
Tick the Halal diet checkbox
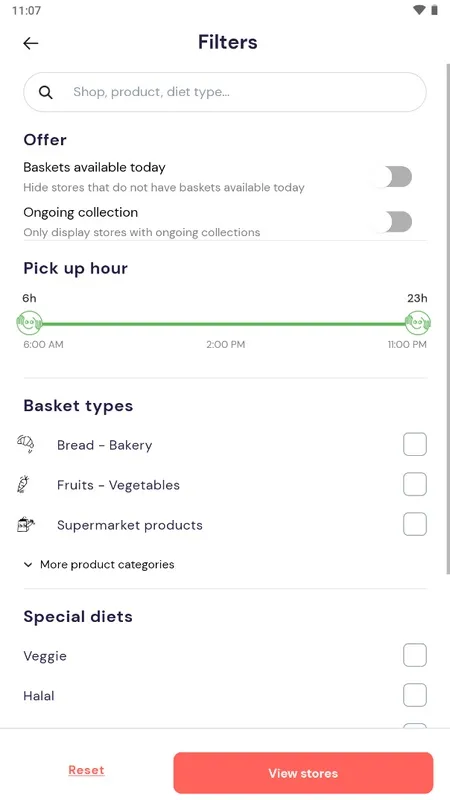415,695
